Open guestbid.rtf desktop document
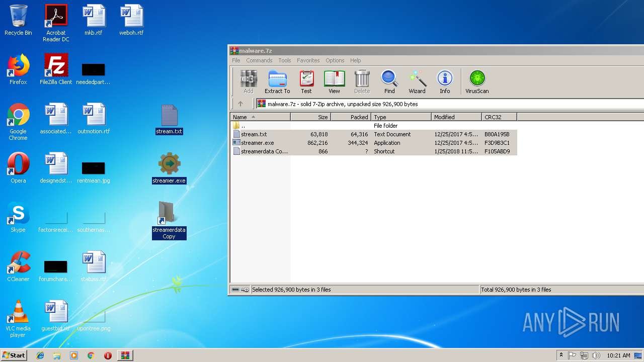Screen dimensions: 644x362 tap(56, 316)
